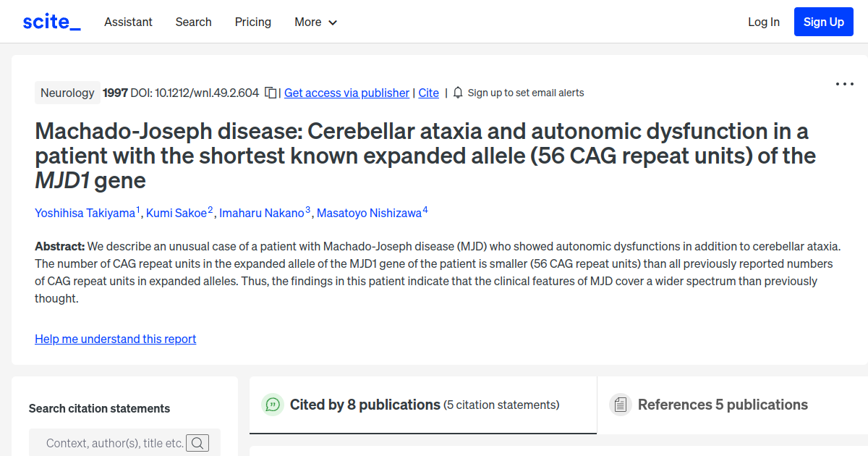Click the scite_ logo

coord(51,22)
